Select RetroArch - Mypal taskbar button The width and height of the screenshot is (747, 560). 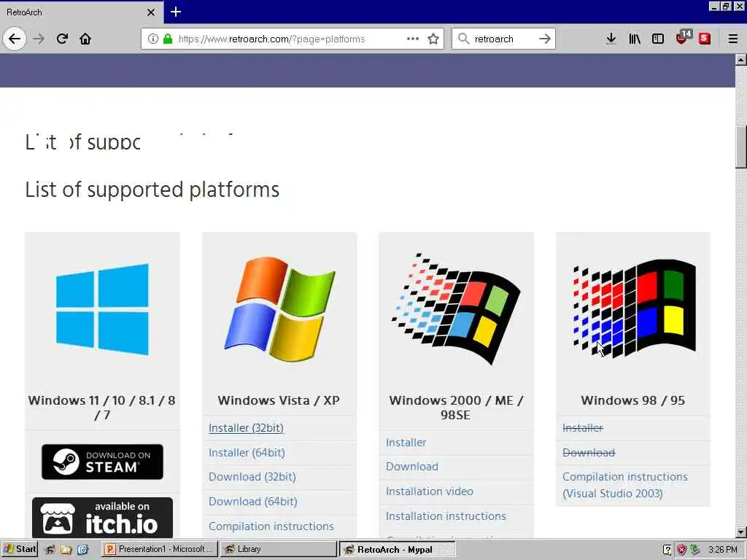tap(398, 550)
